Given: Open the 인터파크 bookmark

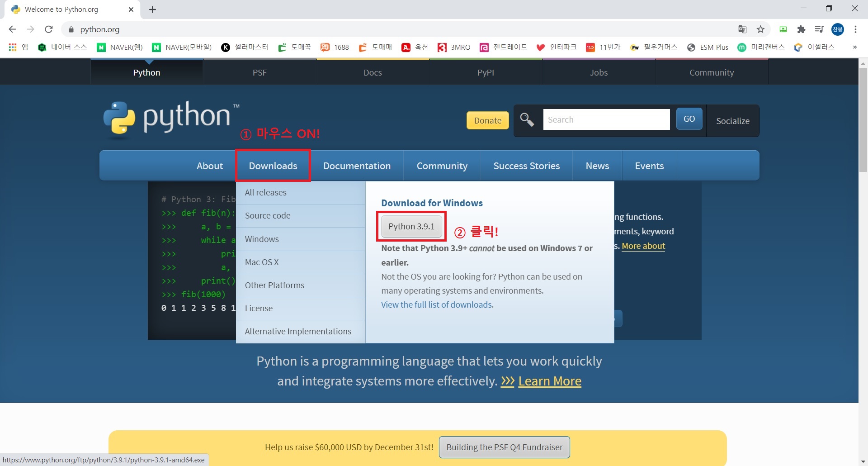Looking at the screenshot, I should pyautogui.click(x=557, y=47).
